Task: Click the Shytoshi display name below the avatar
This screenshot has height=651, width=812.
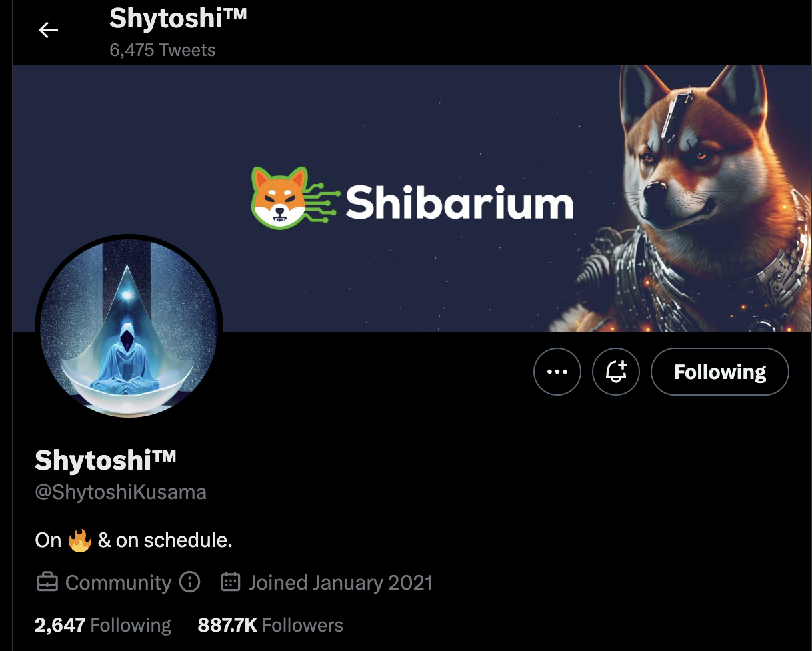Action: (x=105, y=460)
